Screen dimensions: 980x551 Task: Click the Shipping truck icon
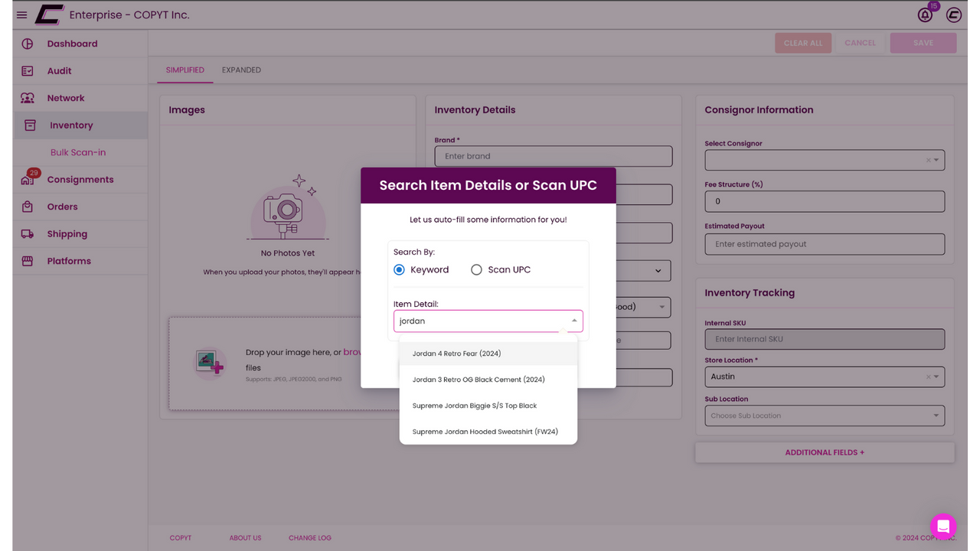tap(28, 234)
